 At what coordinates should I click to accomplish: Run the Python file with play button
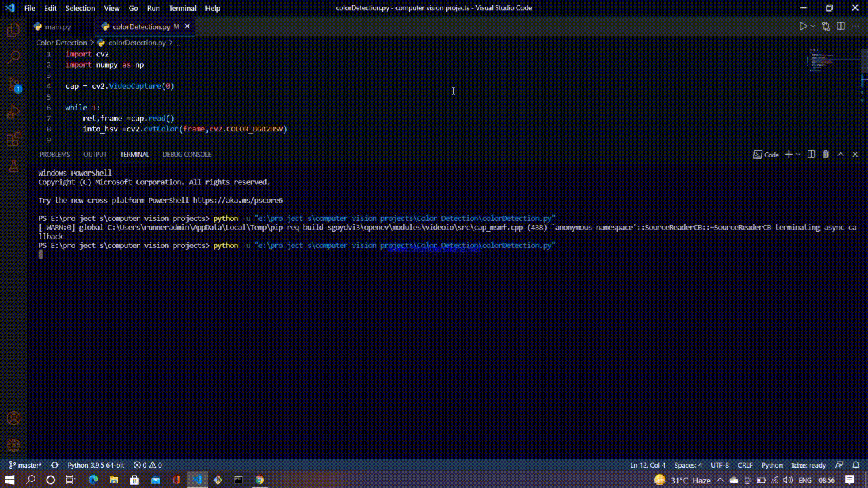point(803,26)
